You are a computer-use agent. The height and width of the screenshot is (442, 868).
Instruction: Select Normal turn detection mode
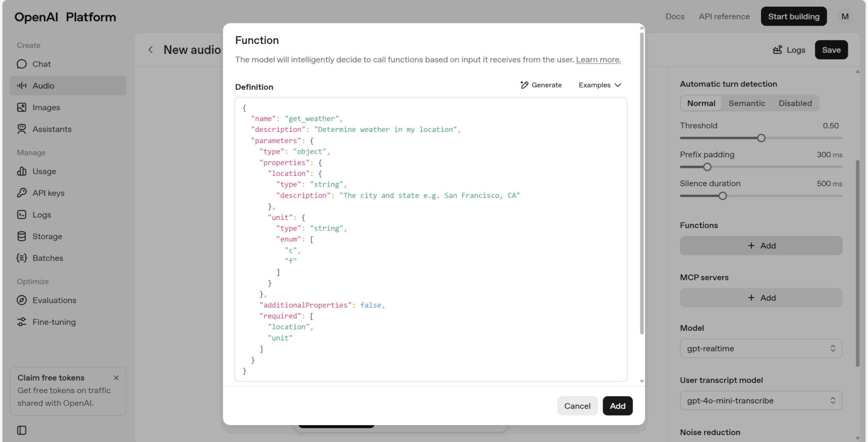pos(701,103)
